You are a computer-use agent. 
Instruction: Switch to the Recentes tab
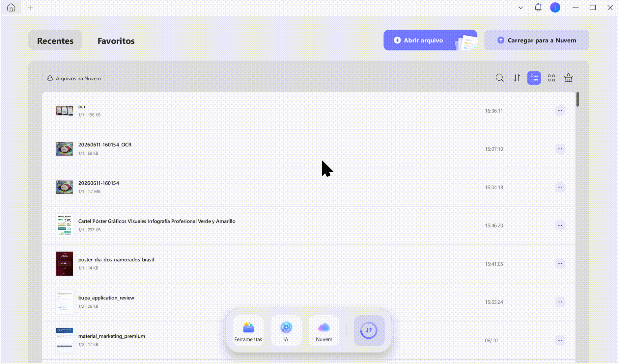pos(55,40)
